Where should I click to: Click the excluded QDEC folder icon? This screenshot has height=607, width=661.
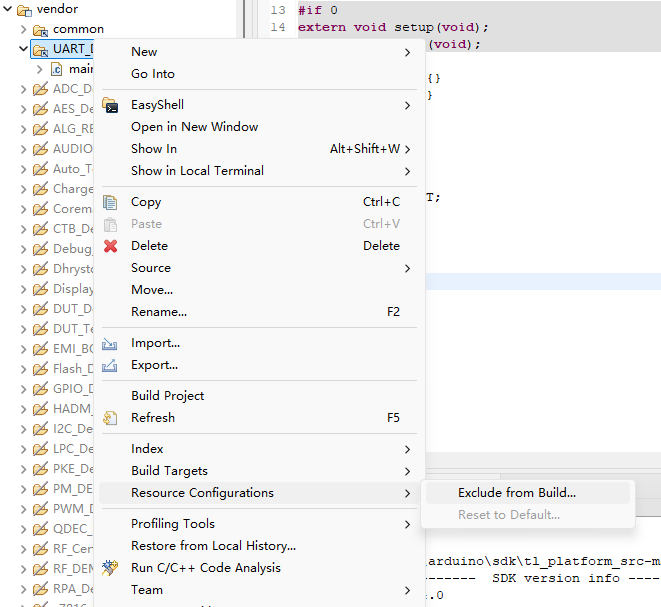point(40,529)
